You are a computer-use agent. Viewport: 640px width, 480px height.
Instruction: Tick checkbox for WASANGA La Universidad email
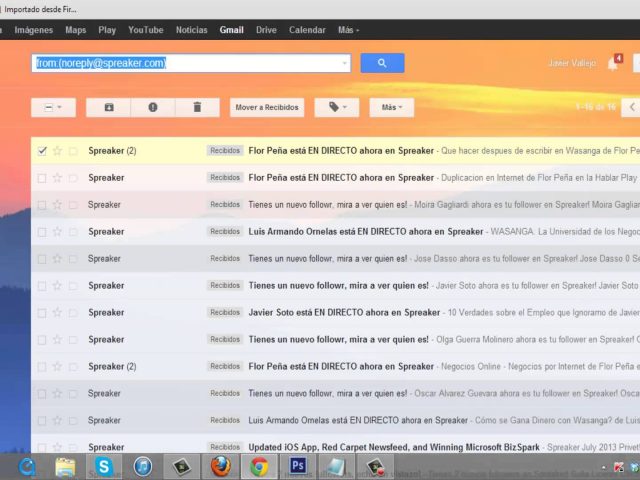(42, 232)
